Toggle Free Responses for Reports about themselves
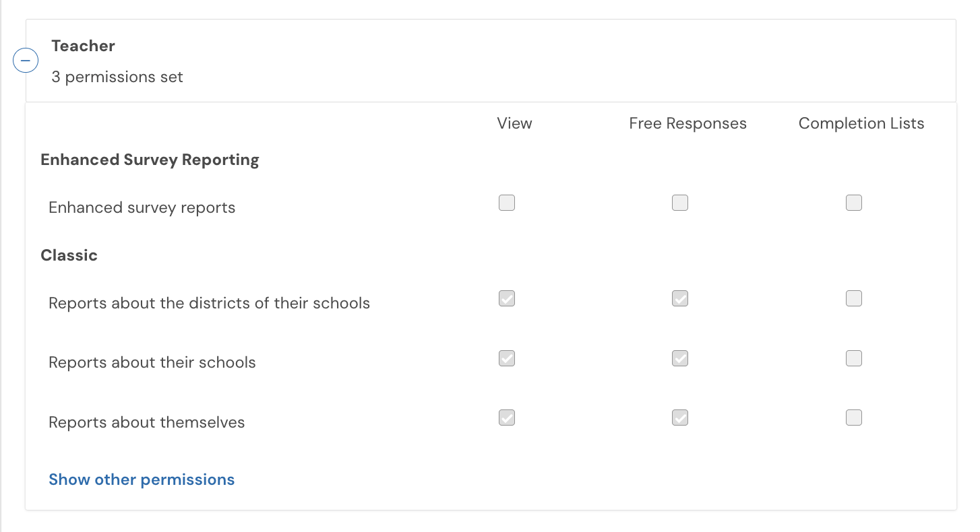Image resolution: width=980 pixels, height=532 pixels. pyautogui.click(x=680, y=418)
